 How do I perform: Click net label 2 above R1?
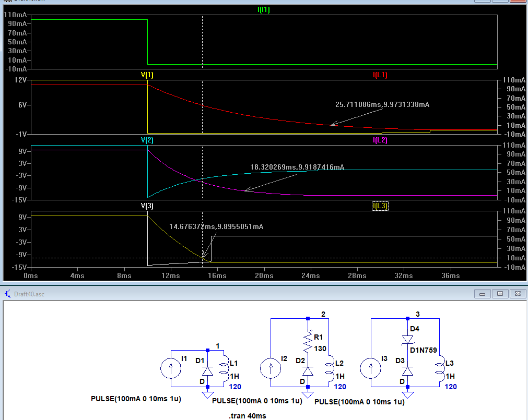tap(323, 314)
